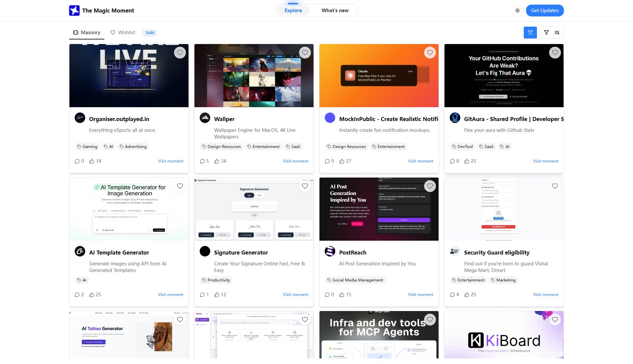633x364 pixels.
Task: Open the KiBoard whiteboard thumbnail
Action: [504, 335]
